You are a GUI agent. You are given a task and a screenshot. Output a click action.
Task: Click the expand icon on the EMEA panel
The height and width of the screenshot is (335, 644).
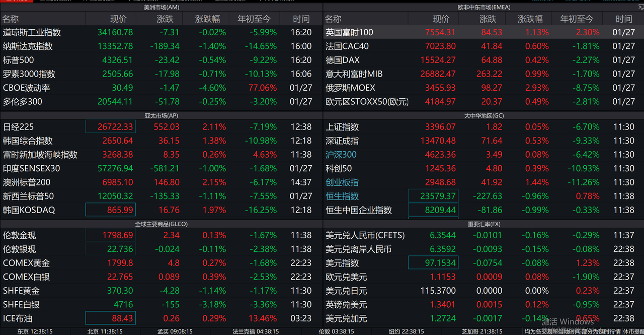pyautogui.click(x=640, y=8)
